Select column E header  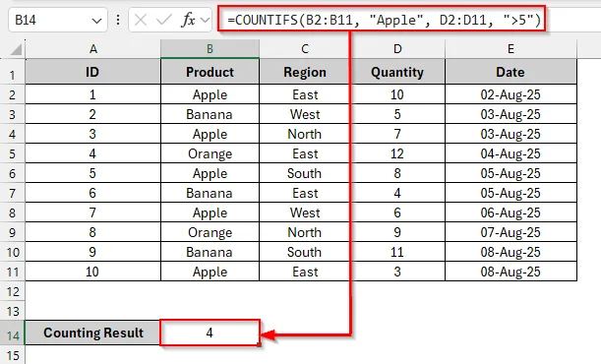511,49
